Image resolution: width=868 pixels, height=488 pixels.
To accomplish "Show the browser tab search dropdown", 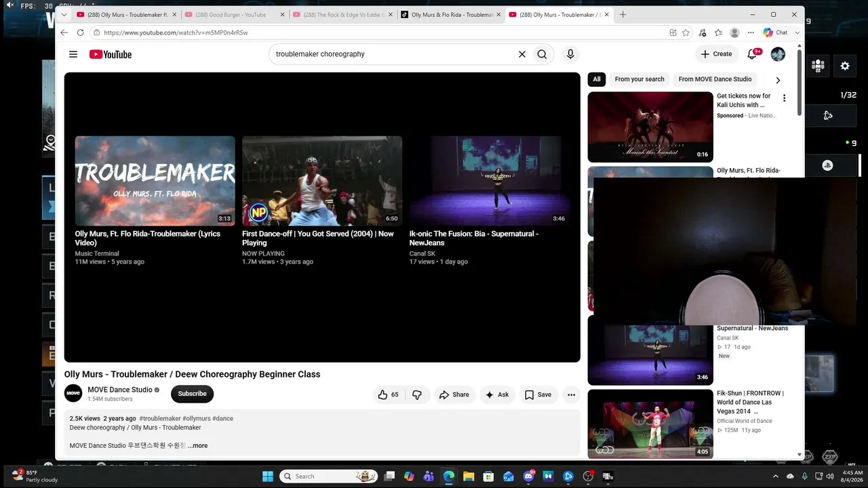I will tap(64, 14).
